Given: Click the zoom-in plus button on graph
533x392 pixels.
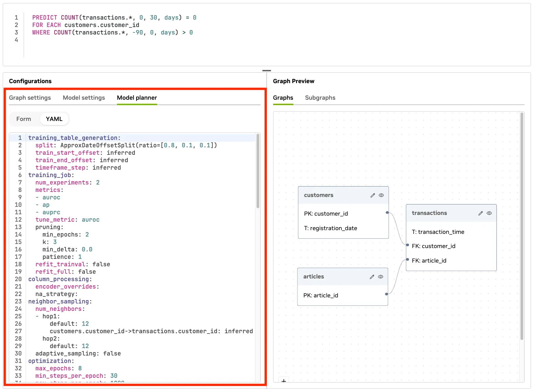Looking at the screenshot, I should (x=284, y=381).
